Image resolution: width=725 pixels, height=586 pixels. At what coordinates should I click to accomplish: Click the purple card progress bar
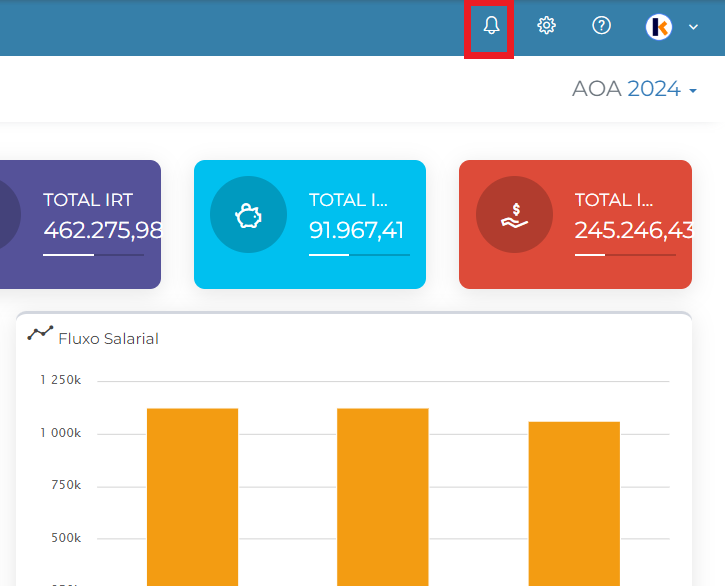(93, 255)
